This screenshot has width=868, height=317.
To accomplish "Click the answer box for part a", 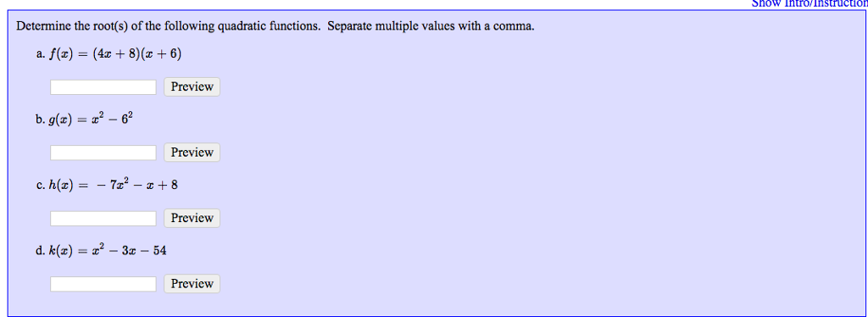I will pos(103,86).
